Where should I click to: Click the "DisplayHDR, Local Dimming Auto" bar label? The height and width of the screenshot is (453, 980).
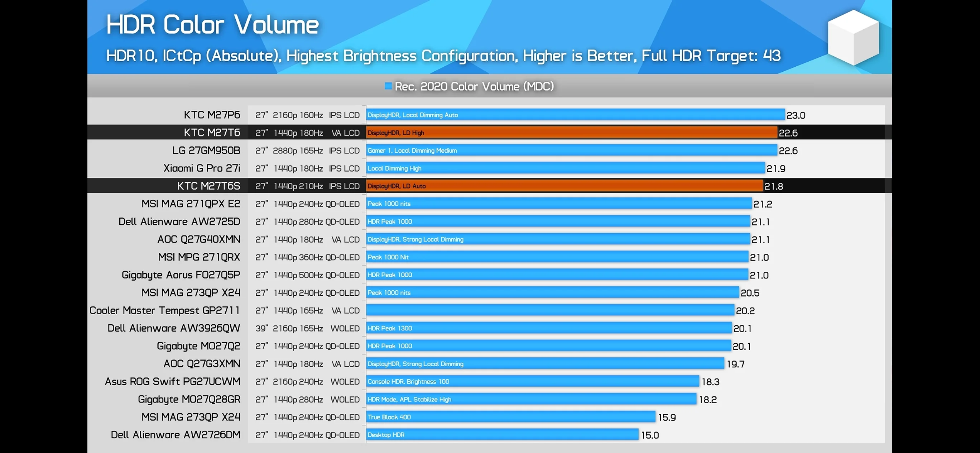point(413,115)
